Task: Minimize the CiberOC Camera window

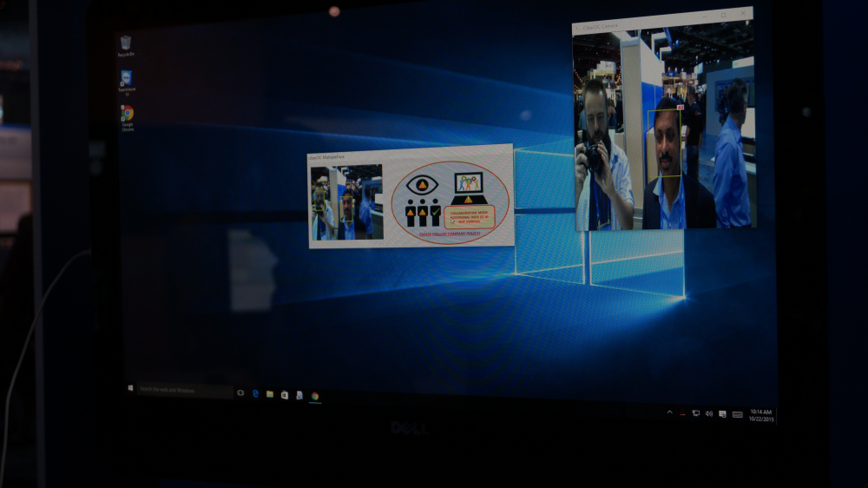Action: pyautogui.click(x=704, y=16)
